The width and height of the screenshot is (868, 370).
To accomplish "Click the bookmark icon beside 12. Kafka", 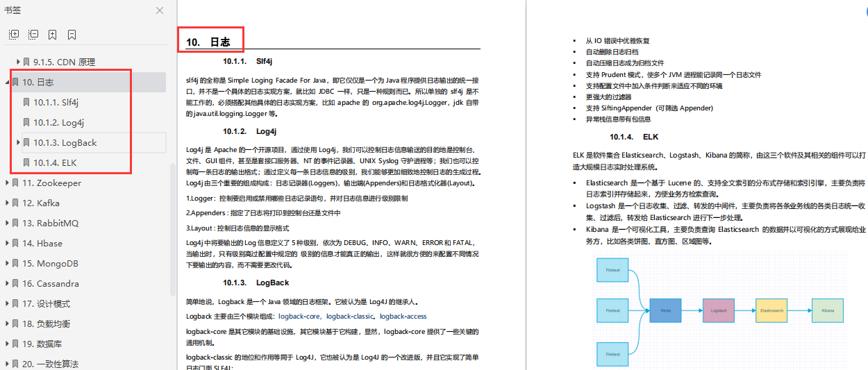I will pyautogui.click(x=15, y=203).
